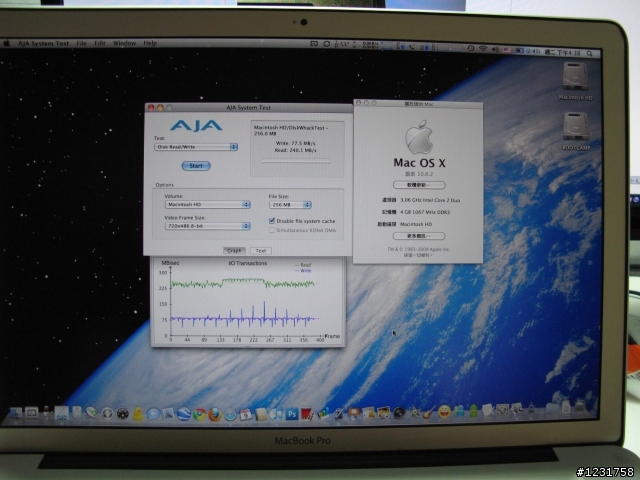Open Spotlight search magnifier icon
The height and width of the screenshot is (480, 640).
(589, 53)
